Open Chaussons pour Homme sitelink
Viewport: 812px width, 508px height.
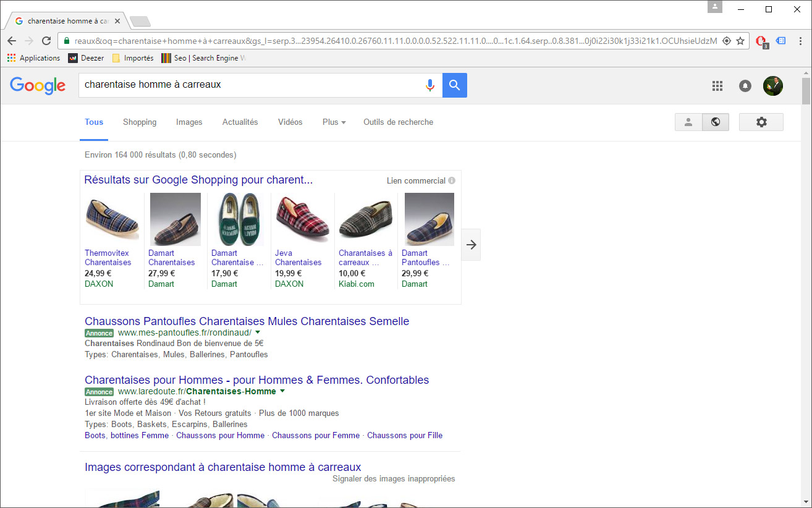pyautogui.click(x=220, y=436)
